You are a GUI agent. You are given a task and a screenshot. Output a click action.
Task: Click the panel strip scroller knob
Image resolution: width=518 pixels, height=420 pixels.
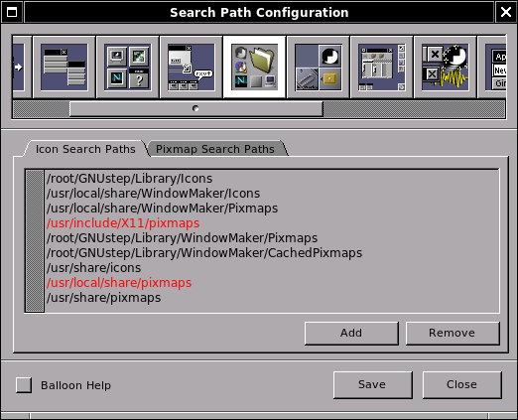coord(195,109)
